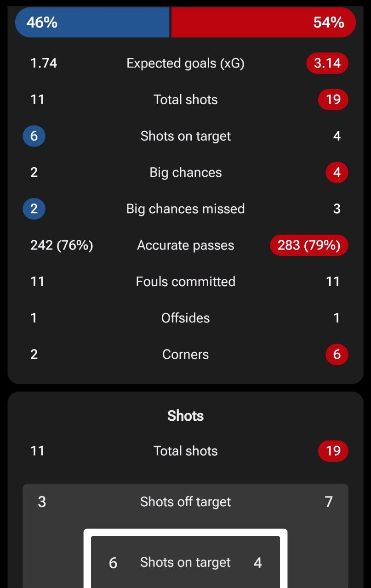Tap the blue 6 shots on target badge

(x=34, y=136)
